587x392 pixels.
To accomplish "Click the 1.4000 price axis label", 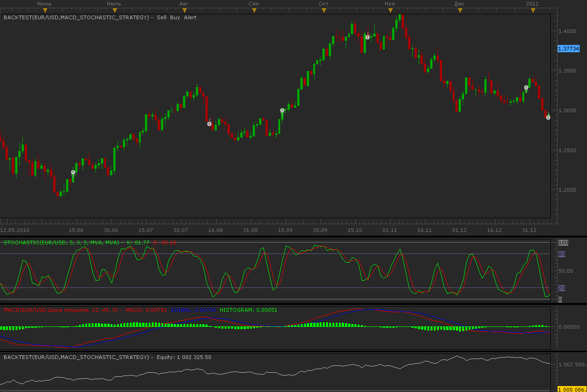I will 568,31.
